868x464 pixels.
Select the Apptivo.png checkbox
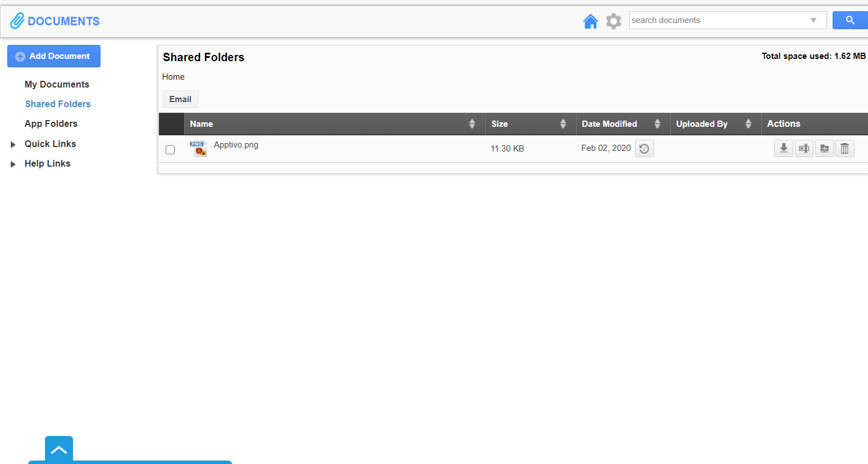(170, 149)
